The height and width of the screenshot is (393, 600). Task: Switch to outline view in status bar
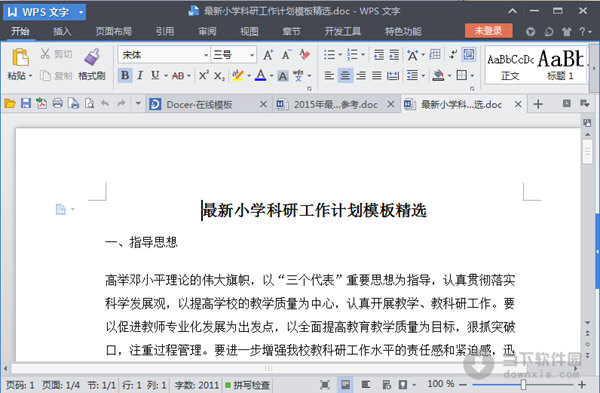pos(365,385)
